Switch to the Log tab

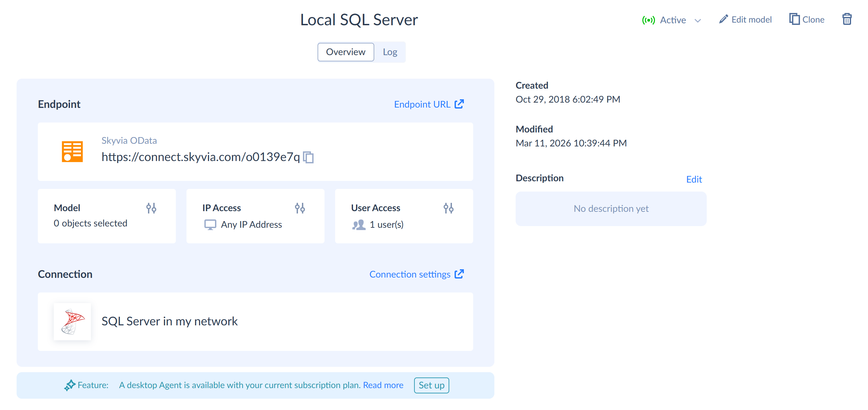[390, 52]
